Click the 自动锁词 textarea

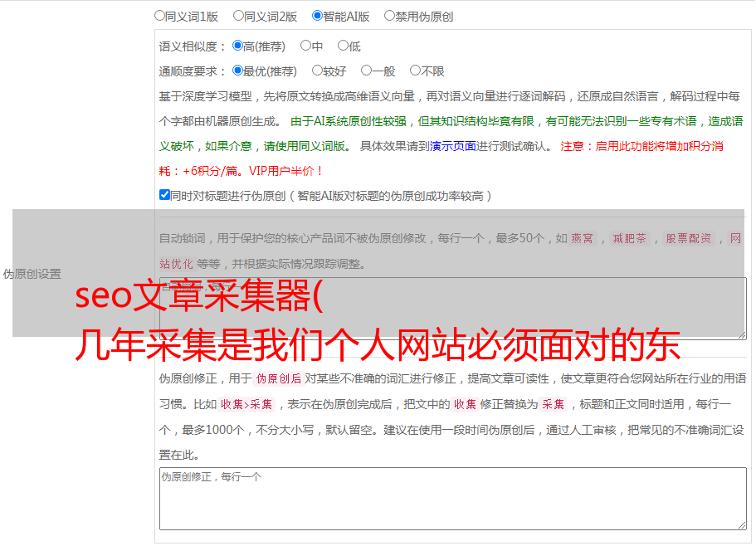pos(453,309)
